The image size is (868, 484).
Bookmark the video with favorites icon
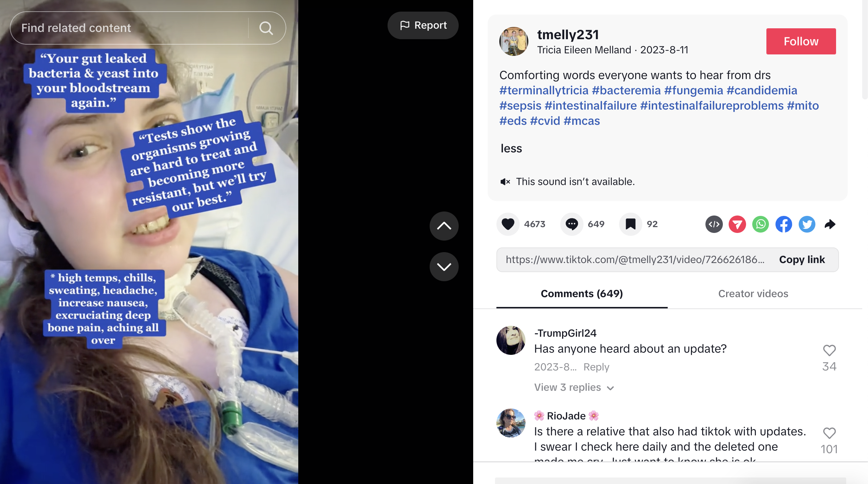pyautogui.click(x=631, y=224)
